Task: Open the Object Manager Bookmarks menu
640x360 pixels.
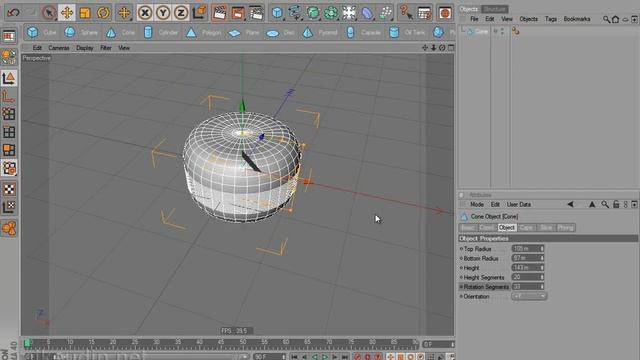Action: tap(577, 19)
